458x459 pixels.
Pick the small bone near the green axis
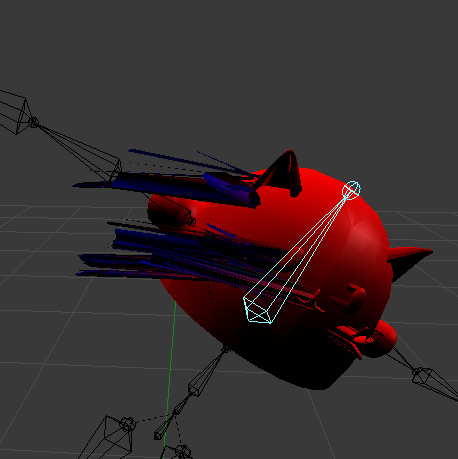[x=165, y=427]
